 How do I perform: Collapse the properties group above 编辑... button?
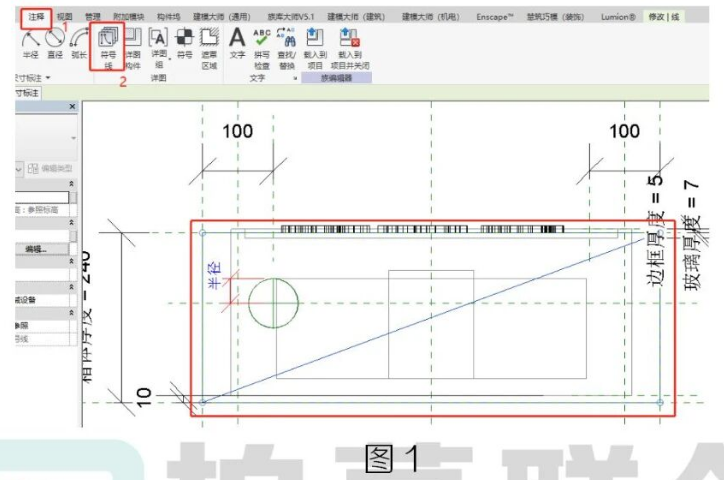72,222
